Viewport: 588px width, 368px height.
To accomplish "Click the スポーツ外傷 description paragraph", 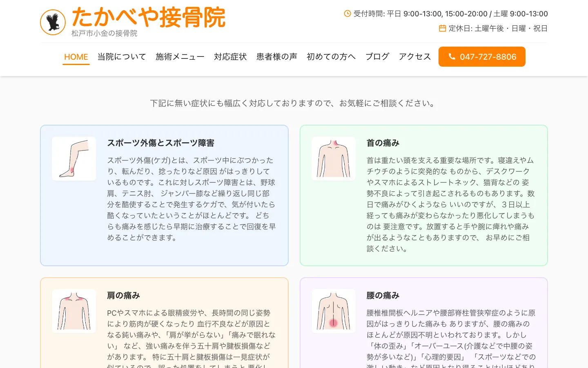I will tap(192, 199).
